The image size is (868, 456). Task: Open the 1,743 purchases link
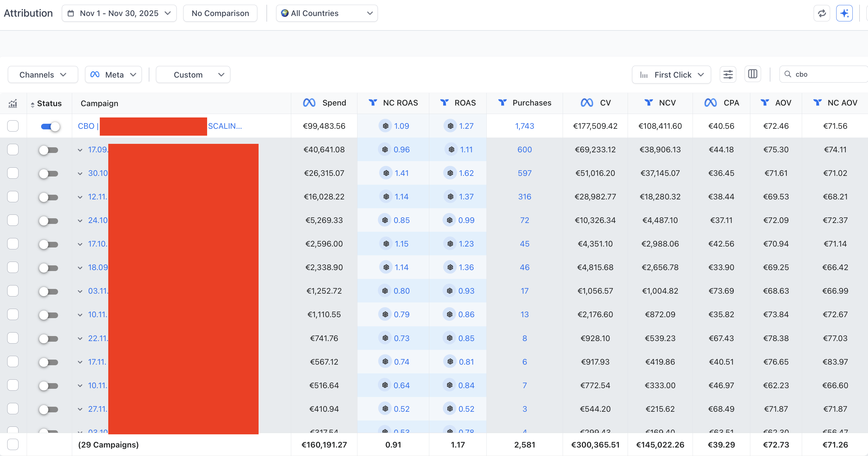(x=524, y=126)
